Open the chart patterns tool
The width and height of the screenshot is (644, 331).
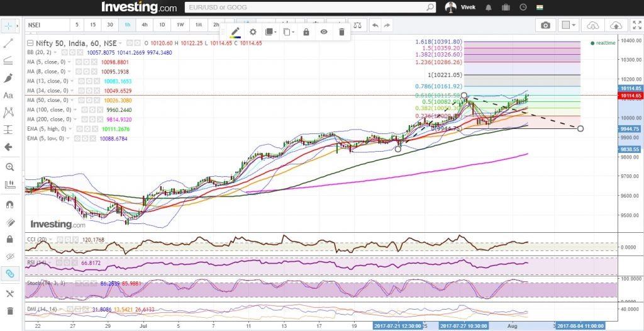tap(8, 113)
